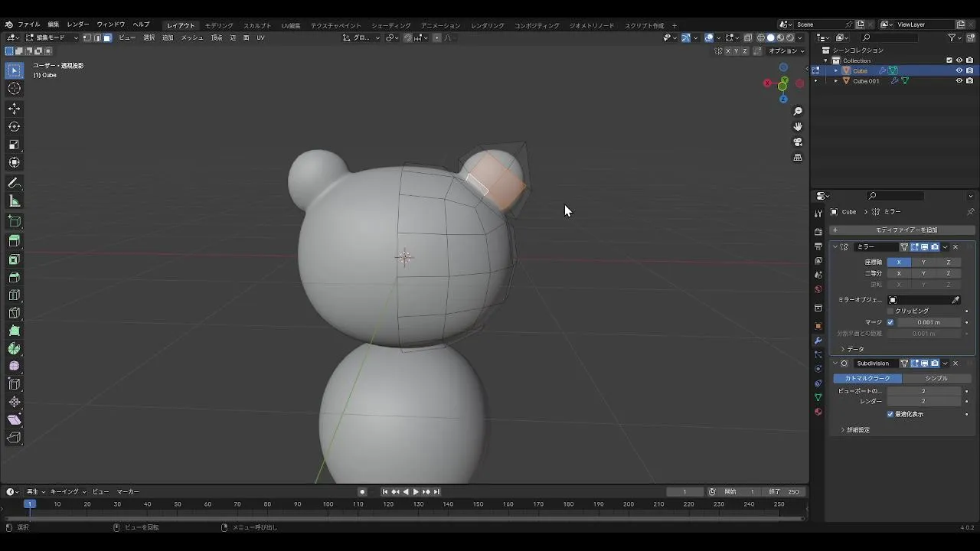The width and height of the screenshot is (980, 551).
Task: Disable Cube render camera icon
Action: click(x=969, y=70)
